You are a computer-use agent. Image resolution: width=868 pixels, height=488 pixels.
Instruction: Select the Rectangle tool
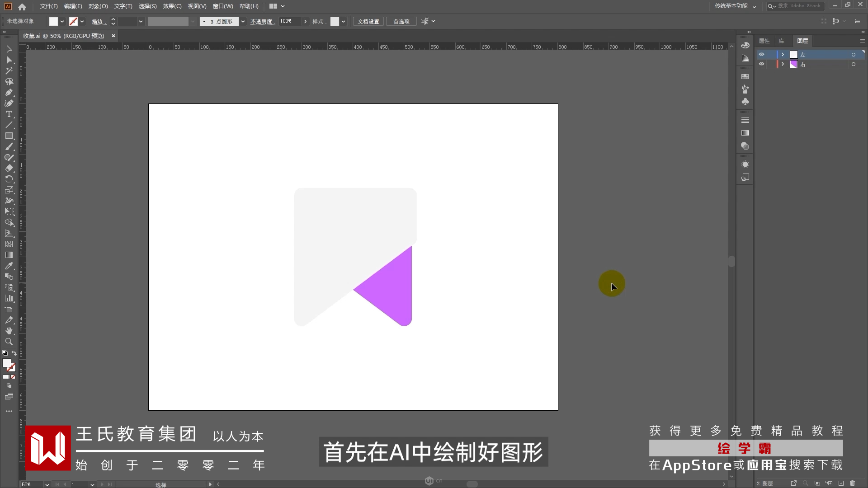tap(9, 136)
